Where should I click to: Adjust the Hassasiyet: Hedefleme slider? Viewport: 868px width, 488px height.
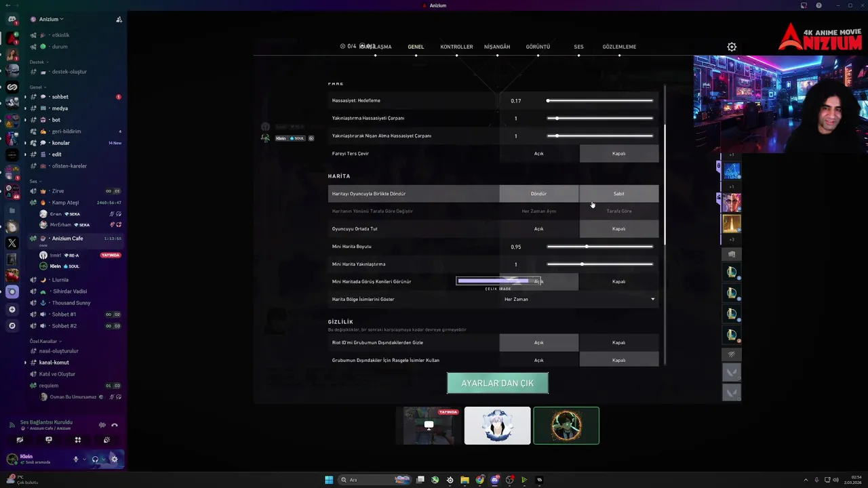(x=600, y=100)
